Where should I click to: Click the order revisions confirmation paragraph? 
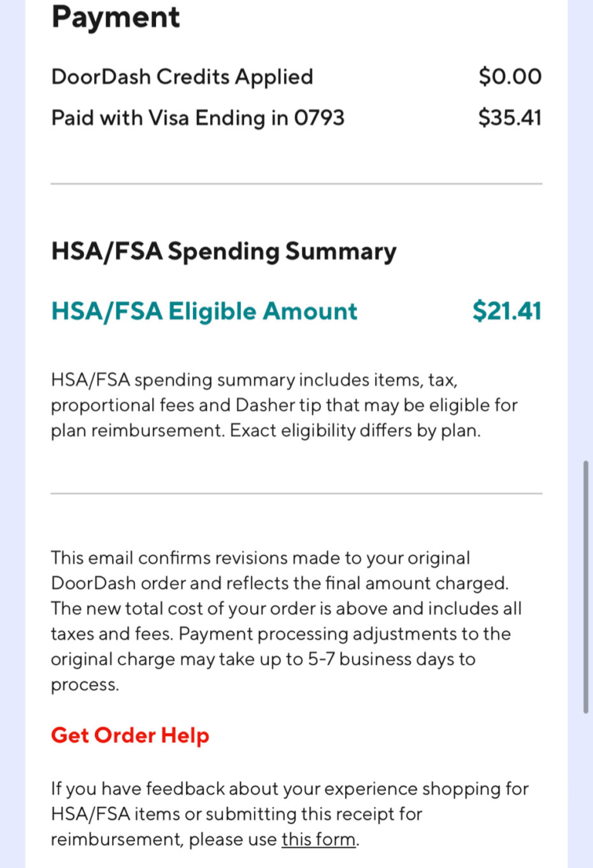pyautogui.click(x=286, y=621)
